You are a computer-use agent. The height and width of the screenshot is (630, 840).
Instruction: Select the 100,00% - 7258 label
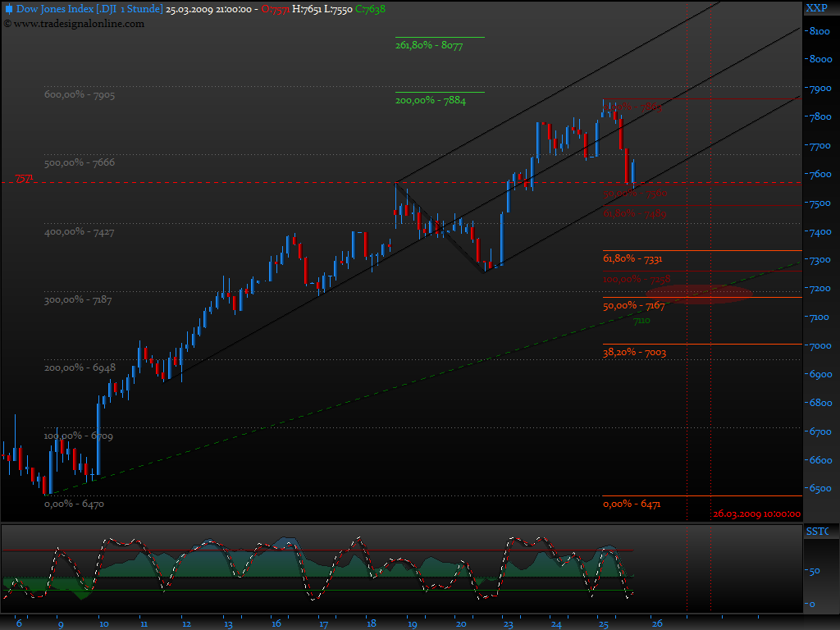[x=637, y=280]
